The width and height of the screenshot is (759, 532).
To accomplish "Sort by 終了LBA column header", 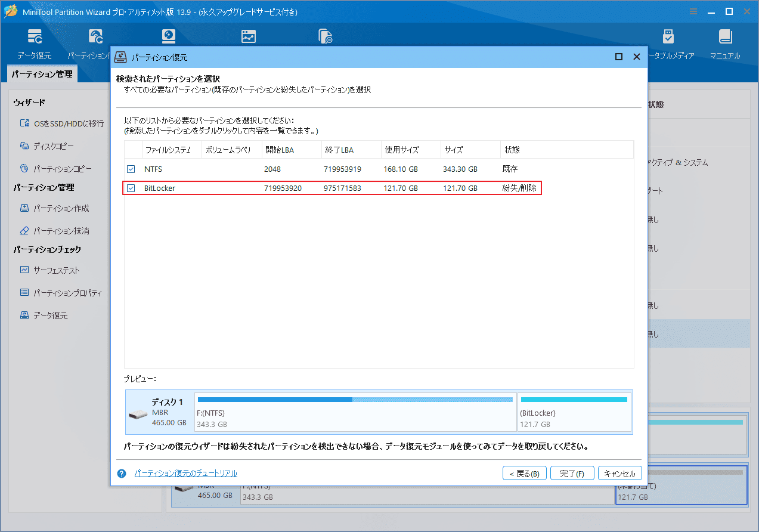I will [351, 150].
